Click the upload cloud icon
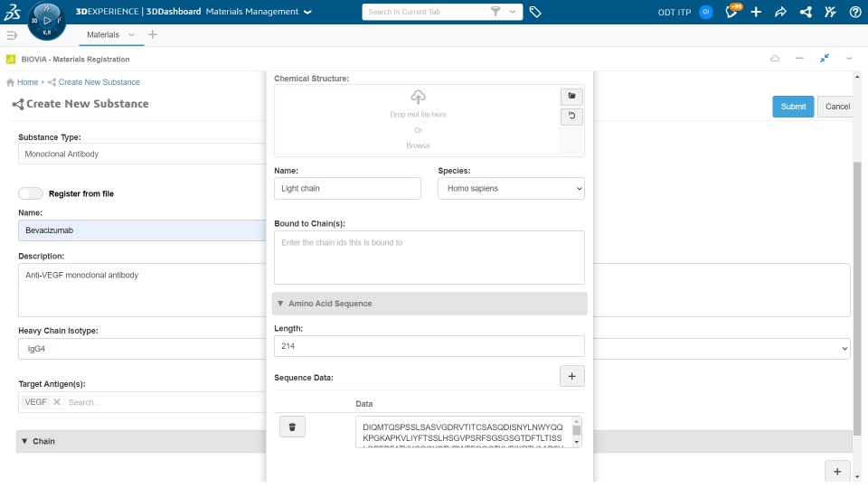The image size is (868, 488). 418,98
